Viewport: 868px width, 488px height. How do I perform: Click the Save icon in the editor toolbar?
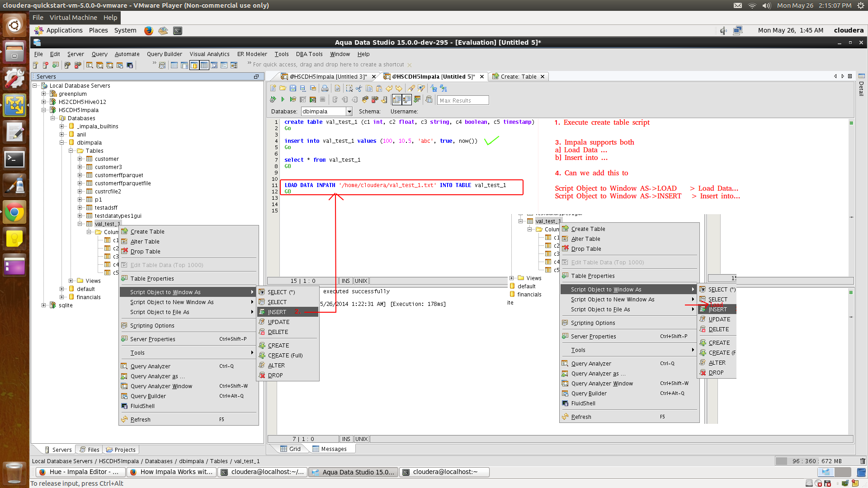(292, 89)
